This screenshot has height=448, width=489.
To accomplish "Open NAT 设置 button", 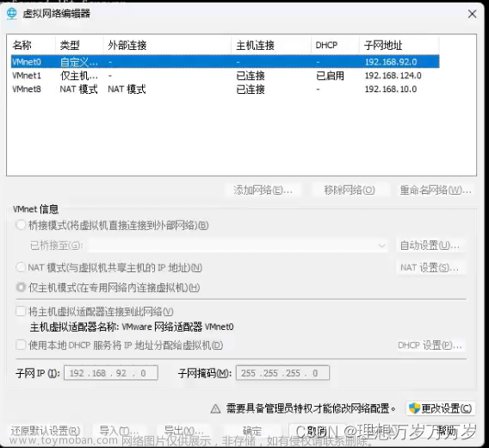I will click(430, 268).
